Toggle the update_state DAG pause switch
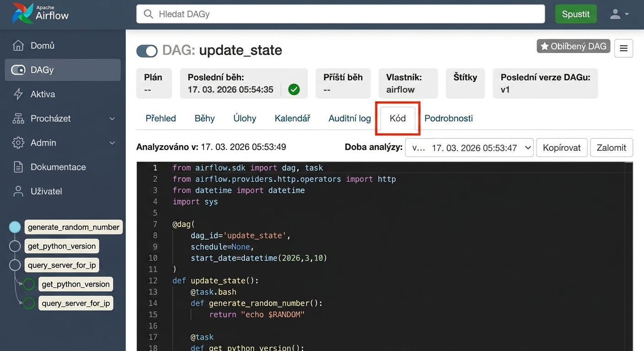The height and width of the screenshot is (351, 644). pyautogui.click(x=147, y=51)
